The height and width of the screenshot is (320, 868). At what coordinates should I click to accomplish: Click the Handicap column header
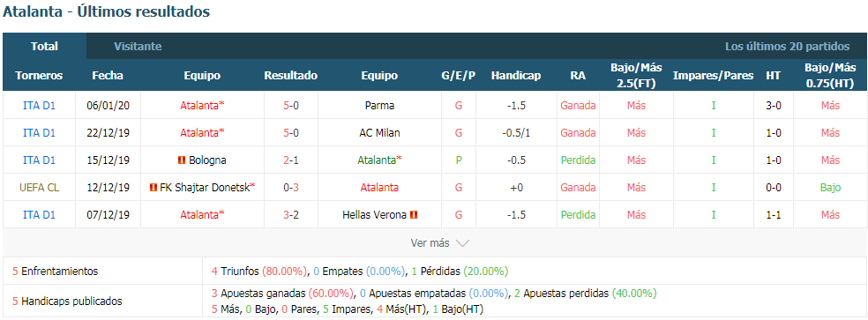[x=516, y=76]
